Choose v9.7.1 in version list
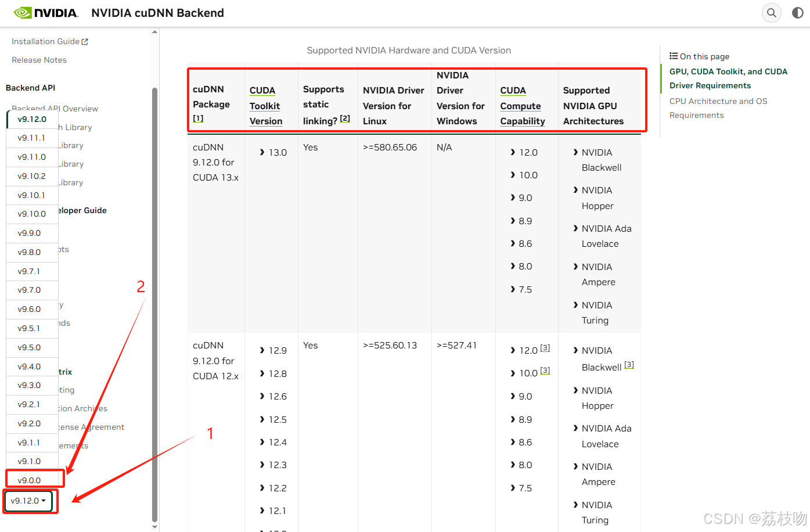The width and height of the screenshot is (810, 532). [32, 271]
